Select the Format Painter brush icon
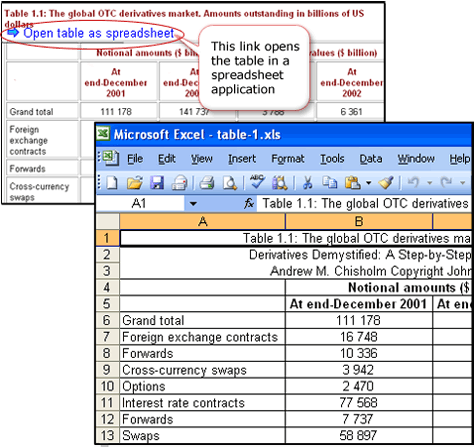The width and height of the screenshot is (475, 448). 386,183
